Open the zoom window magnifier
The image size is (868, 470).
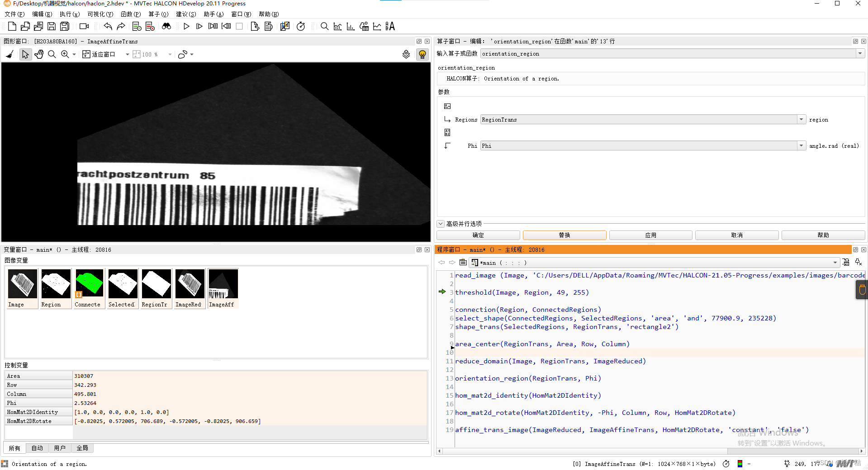(324, 26)
